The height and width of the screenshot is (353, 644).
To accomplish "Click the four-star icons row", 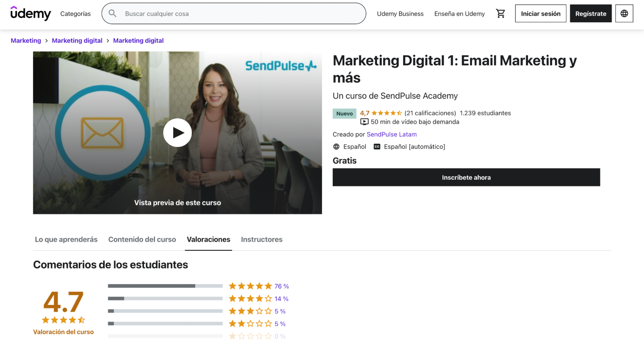I will (x=250, y=299).
